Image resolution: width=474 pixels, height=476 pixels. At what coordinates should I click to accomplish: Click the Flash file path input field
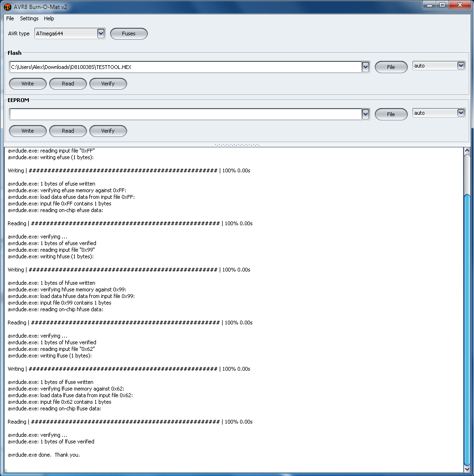coord(186,67)
